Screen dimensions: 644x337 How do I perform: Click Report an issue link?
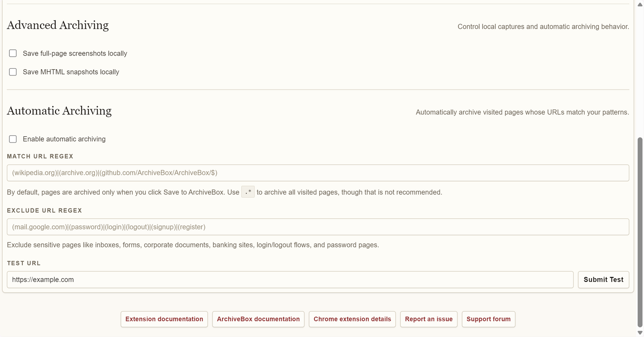tap(428, 319)
